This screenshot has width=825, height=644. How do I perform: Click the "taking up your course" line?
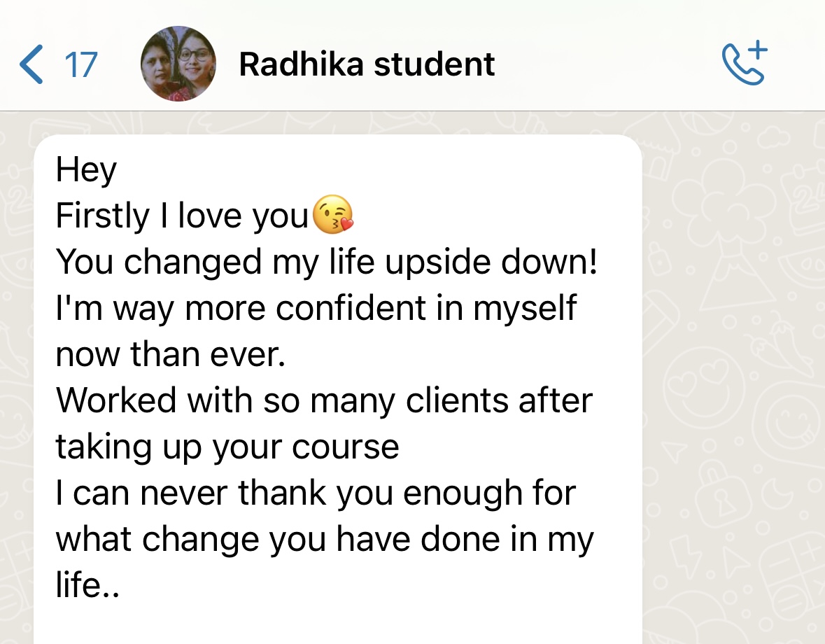(227, 447)
